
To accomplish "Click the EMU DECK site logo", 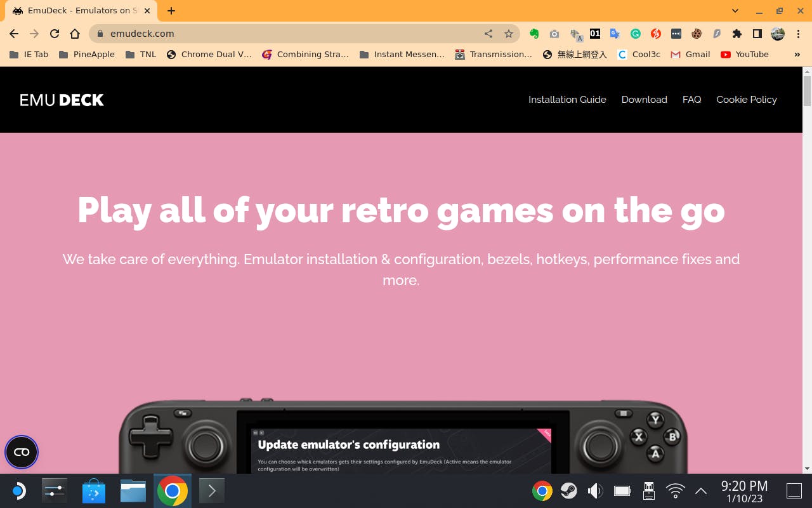I will [x=62, y=100].
